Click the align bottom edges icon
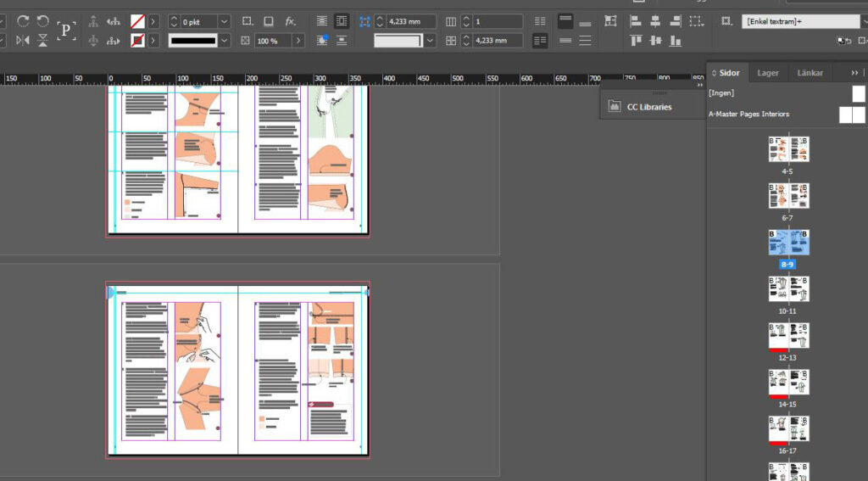 click(x=675, y=40)
